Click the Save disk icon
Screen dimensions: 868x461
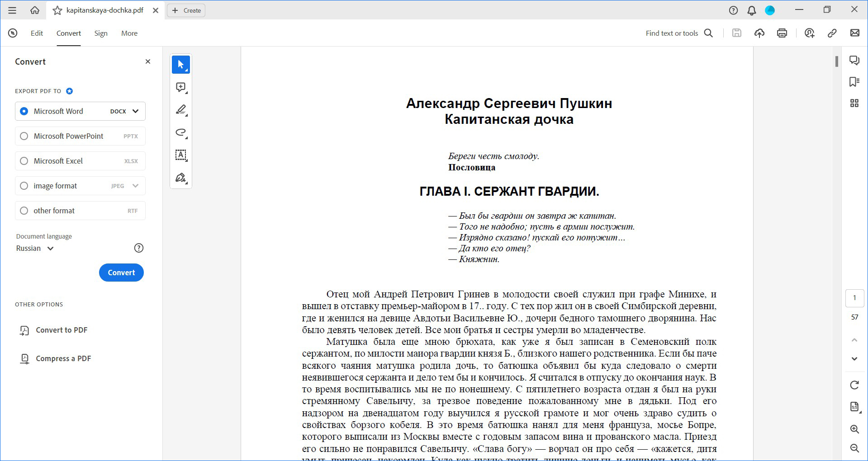tap(737, 33)
